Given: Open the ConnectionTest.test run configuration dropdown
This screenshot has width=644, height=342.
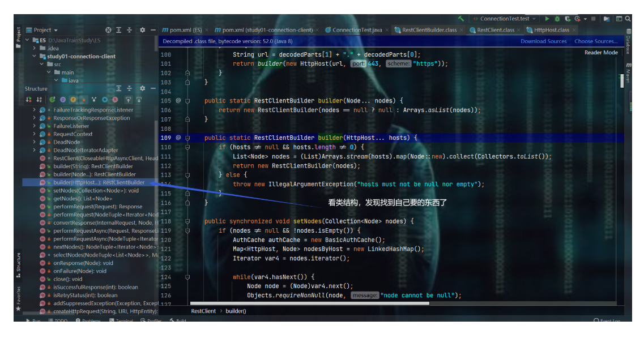Looking at the screenshot, I should (504, 19).
